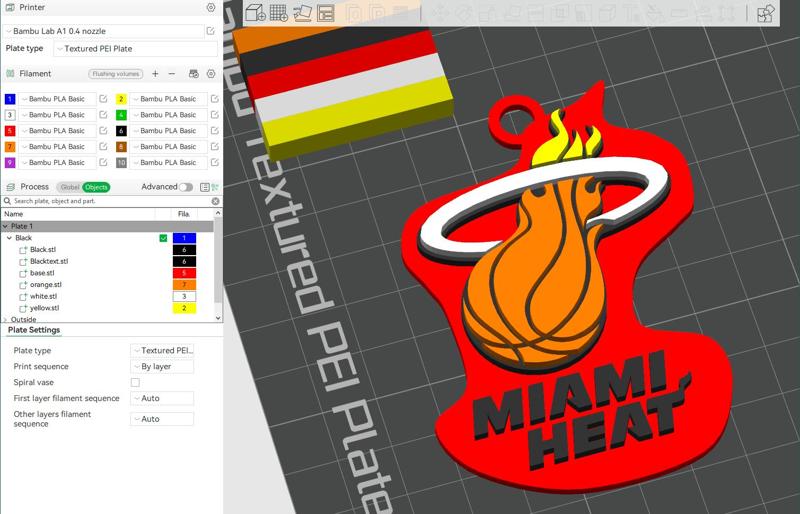Select base.stl in object list
Screen dimensions: 800x514
[42, 273]
